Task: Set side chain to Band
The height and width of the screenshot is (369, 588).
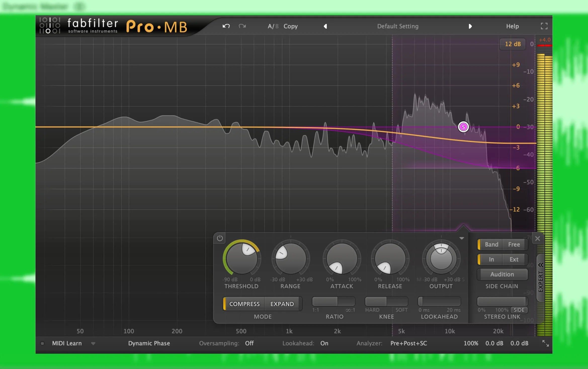Action: point(491,244)
